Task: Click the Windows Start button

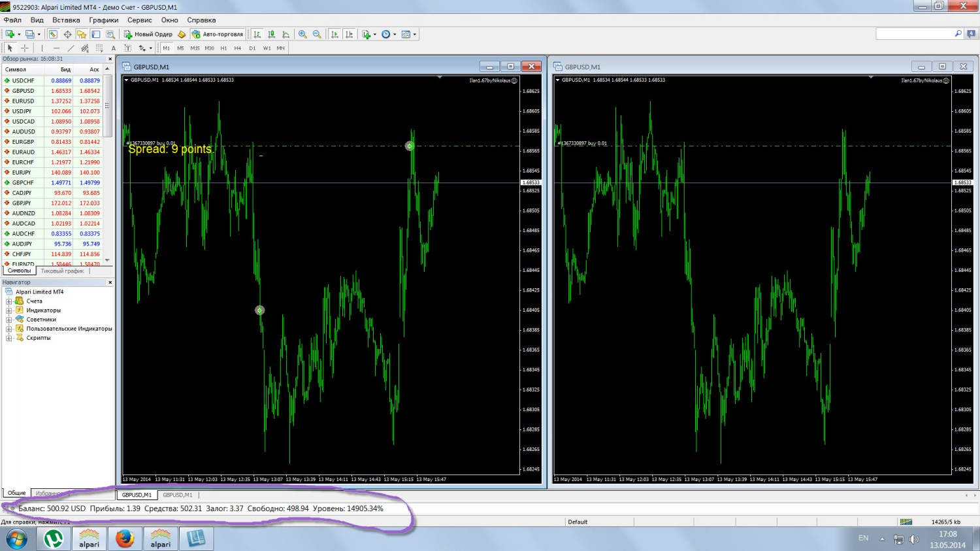Action: [16, 539]
